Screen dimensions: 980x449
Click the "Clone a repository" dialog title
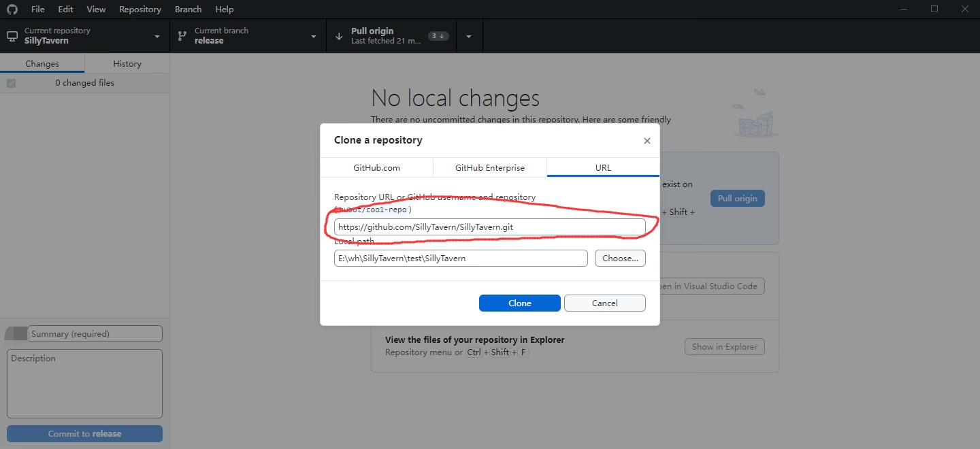tap(378, 140)
